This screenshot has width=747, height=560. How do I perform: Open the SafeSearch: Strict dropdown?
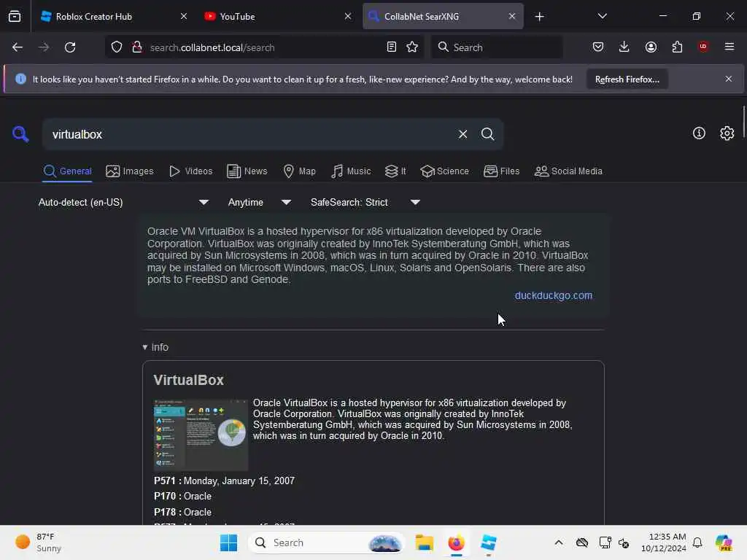click(x=365, y=203)
